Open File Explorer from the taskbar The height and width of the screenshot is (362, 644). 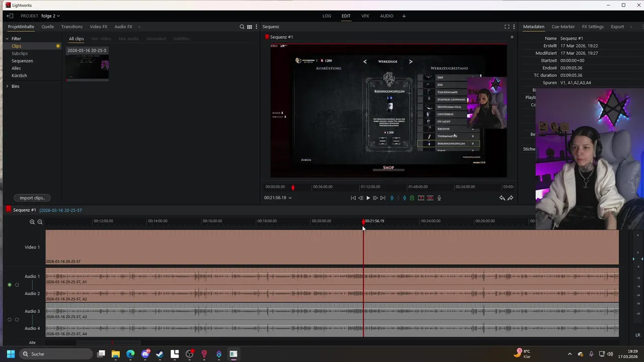(116, 354)
